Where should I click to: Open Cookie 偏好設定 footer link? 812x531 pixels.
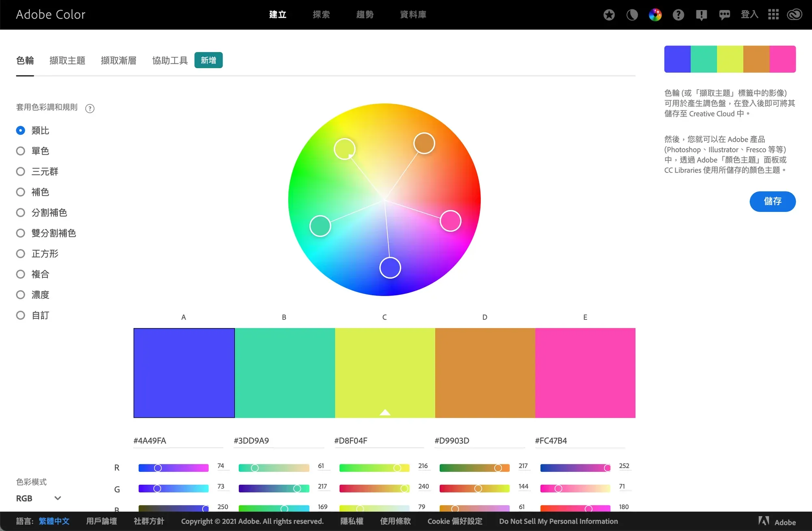pos(455,521)
